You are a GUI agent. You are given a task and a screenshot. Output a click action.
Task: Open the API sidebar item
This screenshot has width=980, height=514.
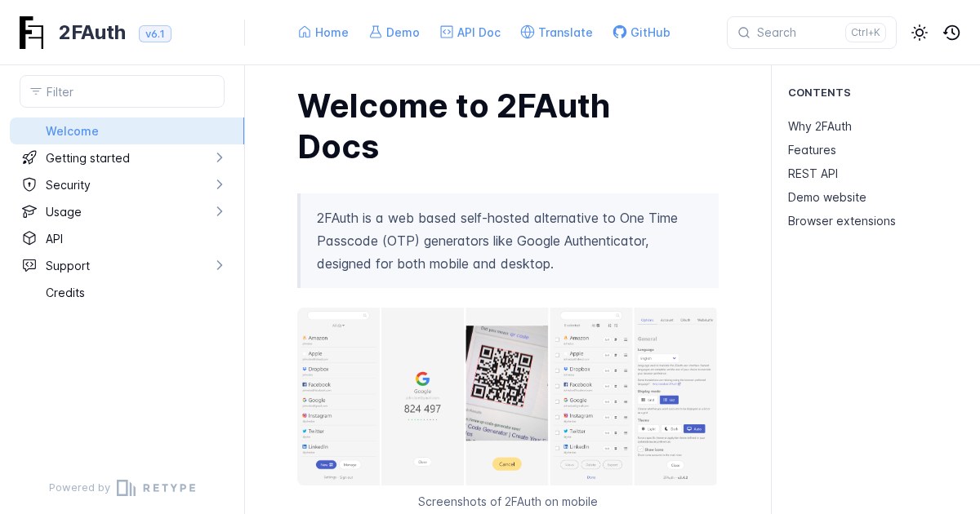(x=54, y=238)
